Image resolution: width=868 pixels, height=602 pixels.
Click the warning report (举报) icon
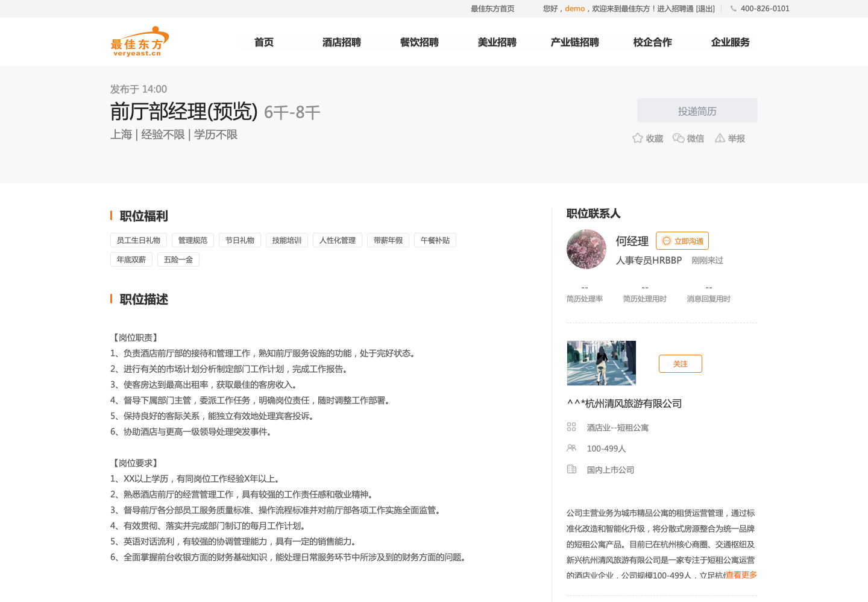point(720,138)
